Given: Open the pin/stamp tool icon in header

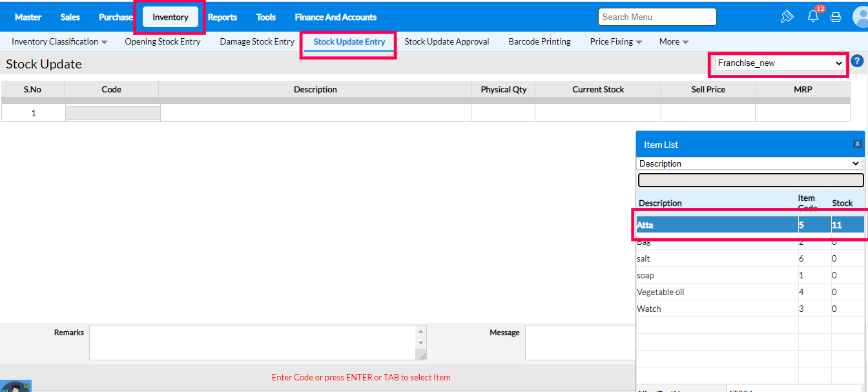Looking at the screenshot, I should 787,17.
